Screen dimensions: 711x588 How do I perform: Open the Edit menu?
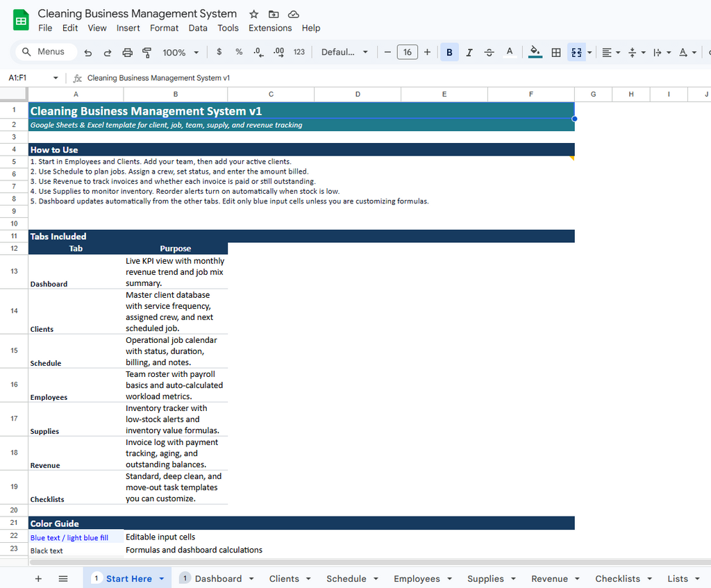(70, 28)
